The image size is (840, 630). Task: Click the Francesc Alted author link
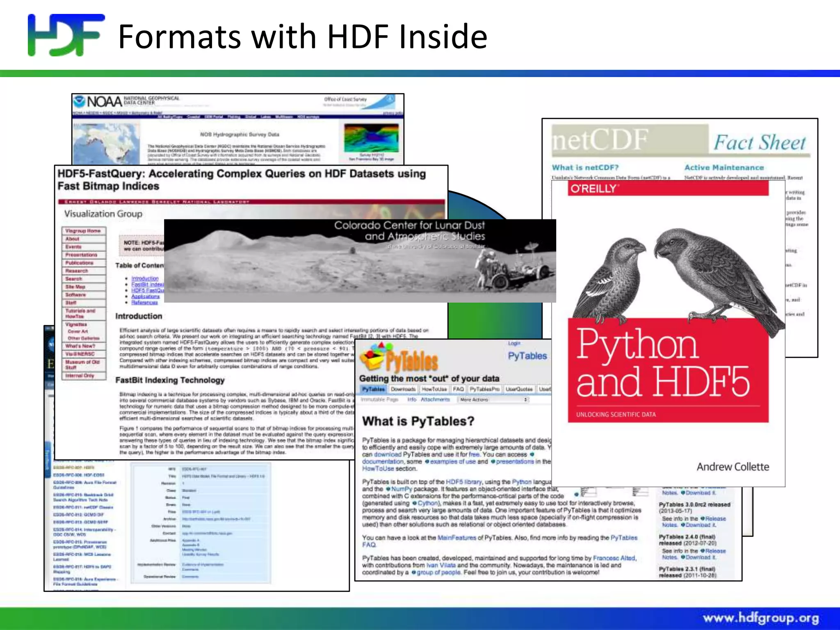(x=614, y=558)
